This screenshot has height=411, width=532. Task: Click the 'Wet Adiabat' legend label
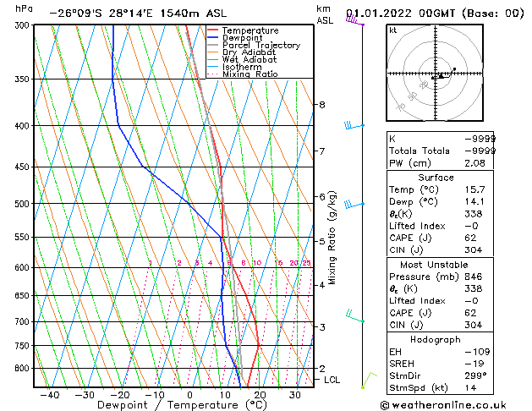point(250,59)
